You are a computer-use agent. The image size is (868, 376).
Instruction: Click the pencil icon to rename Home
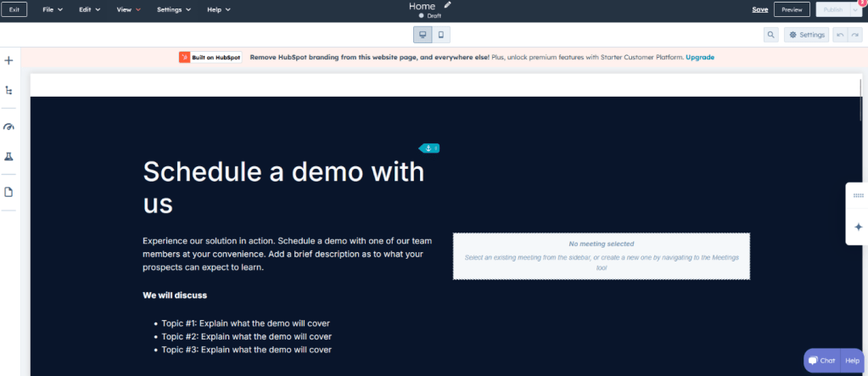pyautogui.click(x=448, y=5)
